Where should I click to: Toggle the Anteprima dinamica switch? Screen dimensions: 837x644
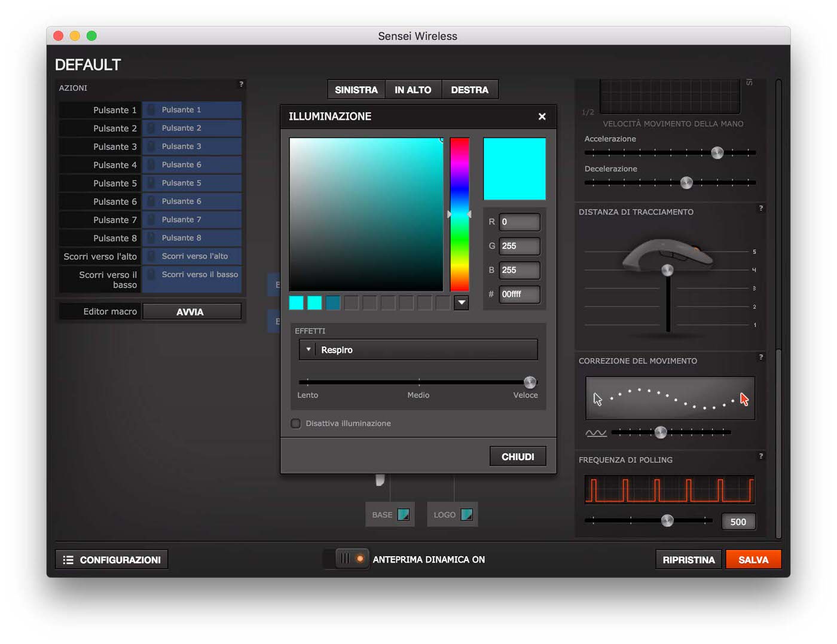(x=346, y=559)
